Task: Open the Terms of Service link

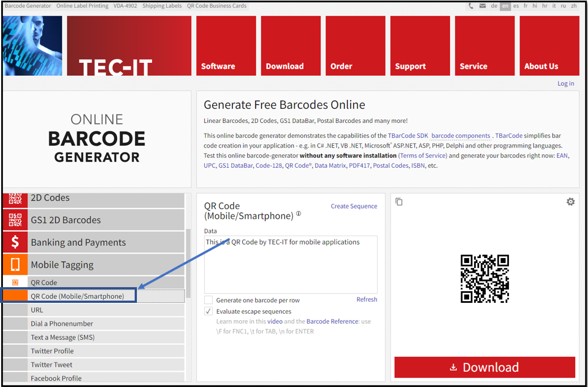Action: pos(423,155)
